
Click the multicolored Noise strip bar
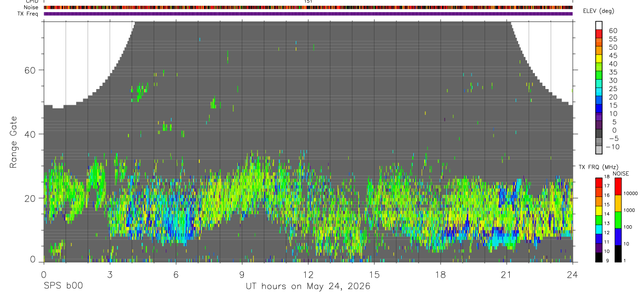pos(308,7)
